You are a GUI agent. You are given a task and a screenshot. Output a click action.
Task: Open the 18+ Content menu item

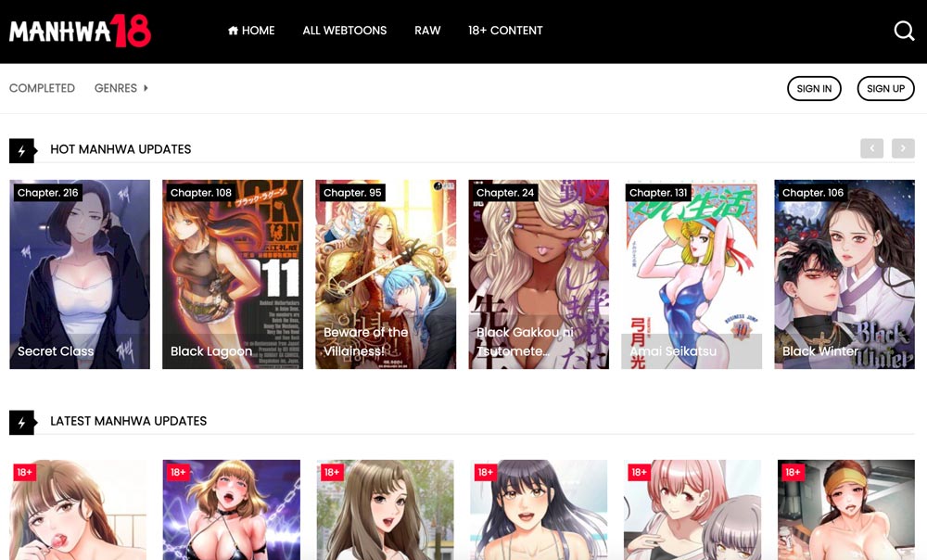tap(505, 31)
